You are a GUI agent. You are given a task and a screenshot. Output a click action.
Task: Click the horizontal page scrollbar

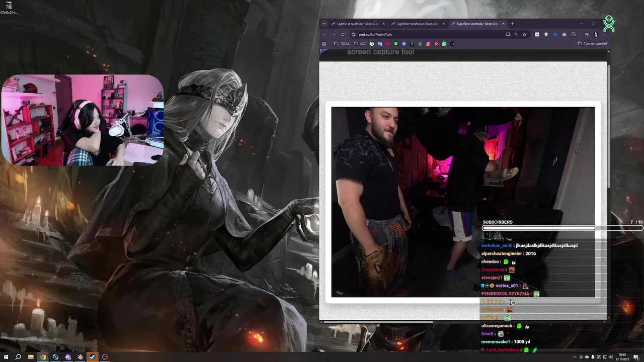coord(377,321)
